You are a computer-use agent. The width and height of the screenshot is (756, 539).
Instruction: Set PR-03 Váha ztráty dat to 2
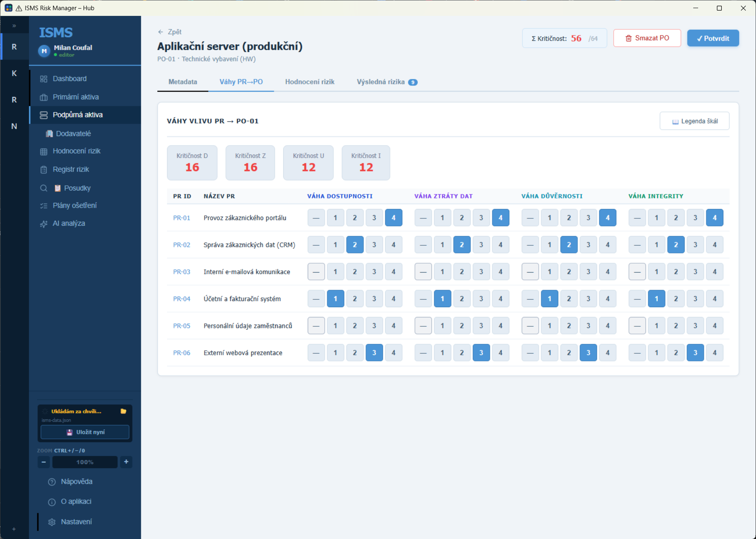tap(462, 272)
